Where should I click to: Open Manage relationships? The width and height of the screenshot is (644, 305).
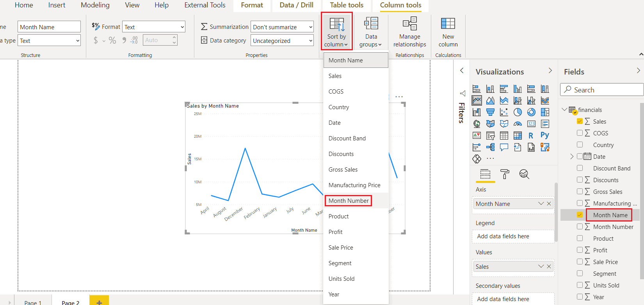point(409,32)
